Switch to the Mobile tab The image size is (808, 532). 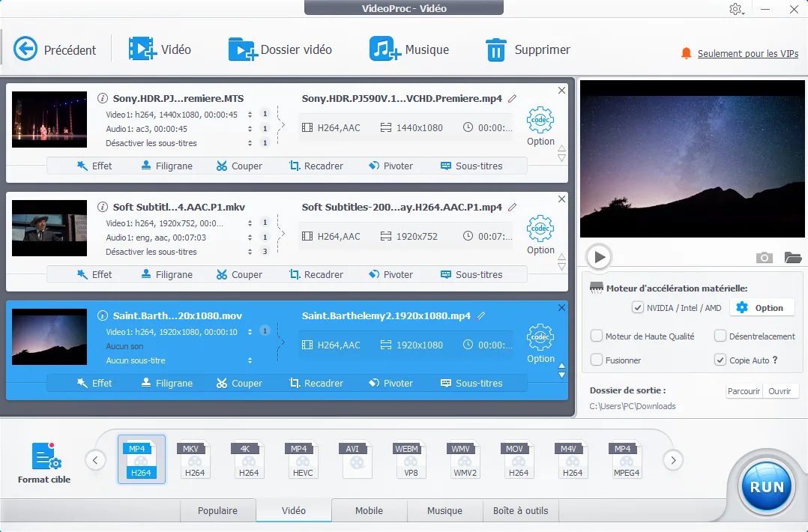(x=369, y=511)
